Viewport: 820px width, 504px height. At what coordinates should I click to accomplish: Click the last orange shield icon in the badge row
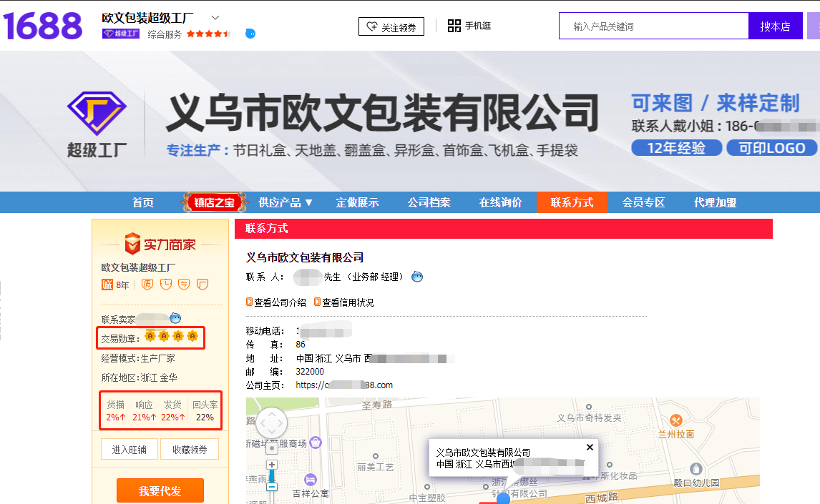pos(202,284)
